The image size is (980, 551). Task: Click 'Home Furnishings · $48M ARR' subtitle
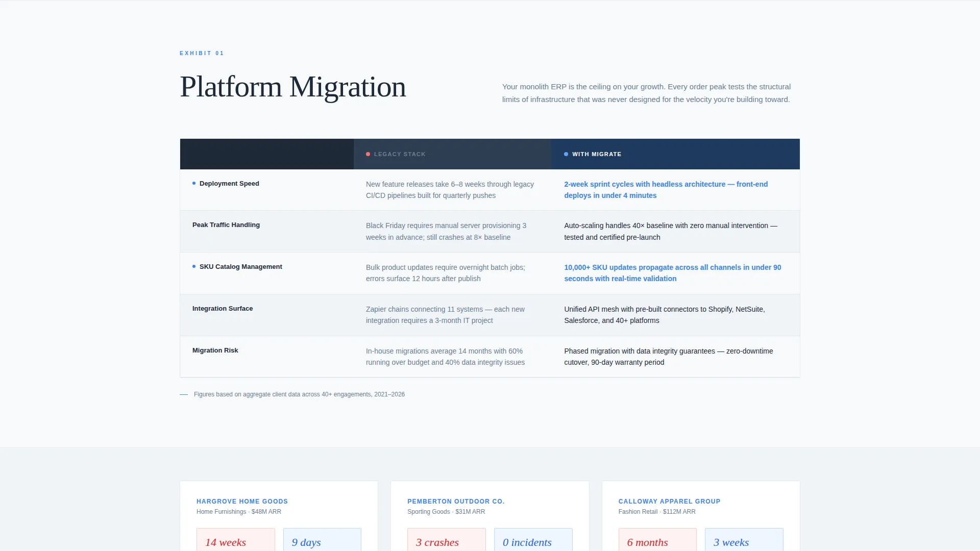(x=239, y=512)
